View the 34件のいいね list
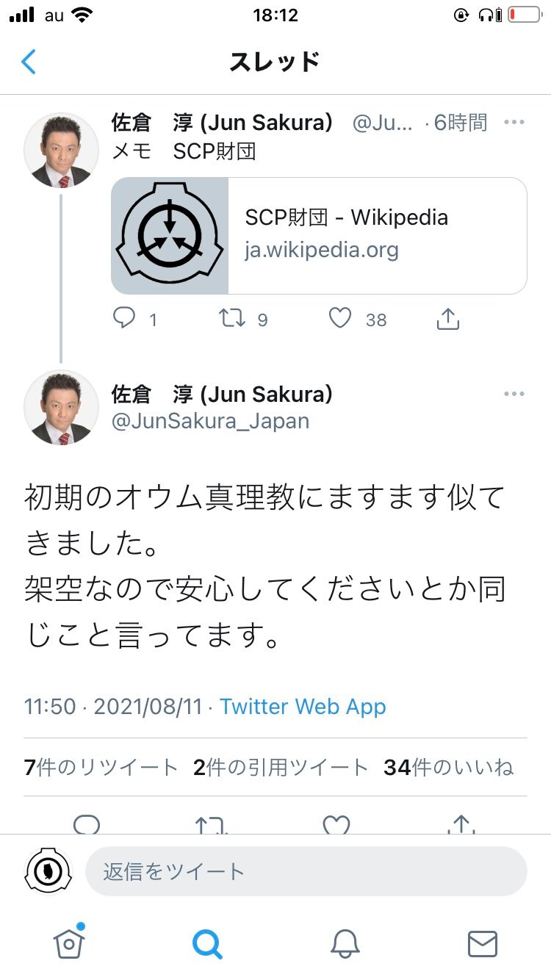The height and width of the screenshot is (980, 551). pyautogui.click(x=448, y=768)
